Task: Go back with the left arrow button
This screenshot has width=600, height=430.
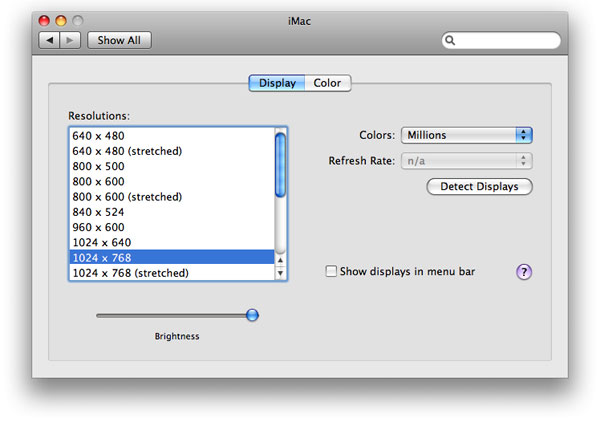Action: 49,40
